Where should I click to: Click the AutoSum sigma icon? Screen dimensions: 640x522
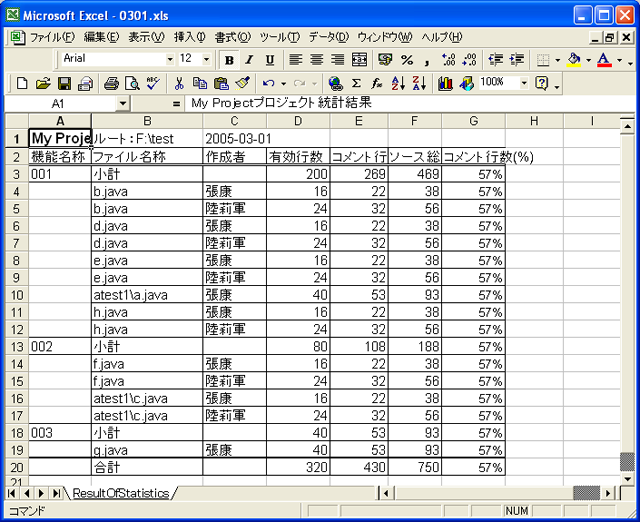[356, 83]
